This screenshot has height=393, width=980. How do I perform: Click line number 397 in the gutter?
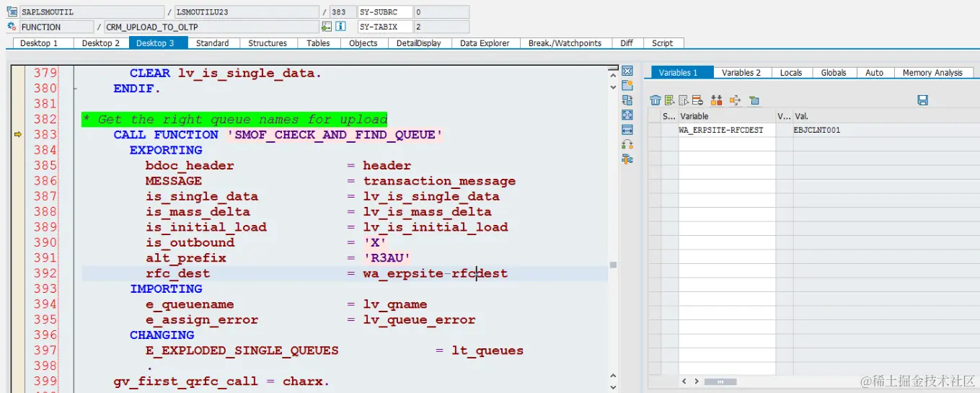pos(45,350)
